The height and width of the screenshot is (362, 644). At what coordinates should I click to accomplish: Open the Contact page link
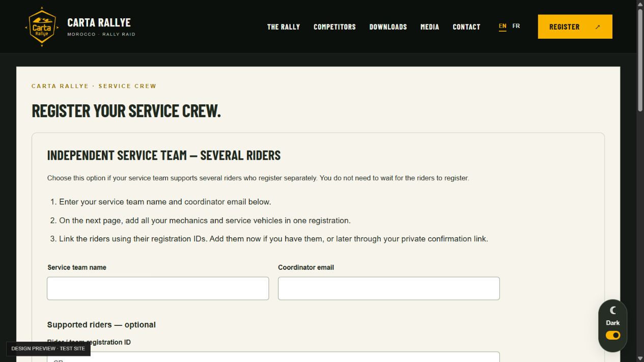pos(466,26)
